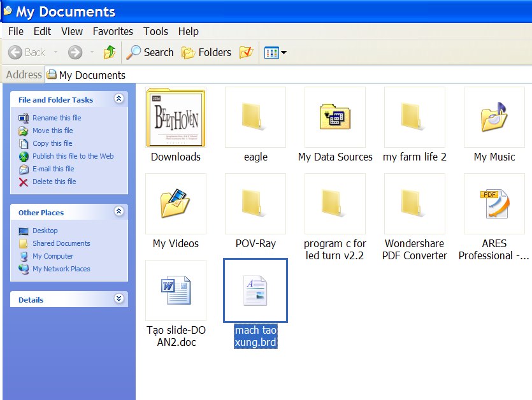Click Move this file link
532x400 pixels.
coord(53,131)
